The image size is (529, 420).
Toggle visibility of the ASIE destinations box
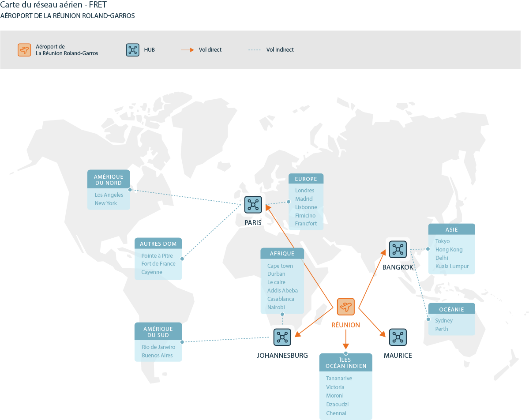[451, 229]
